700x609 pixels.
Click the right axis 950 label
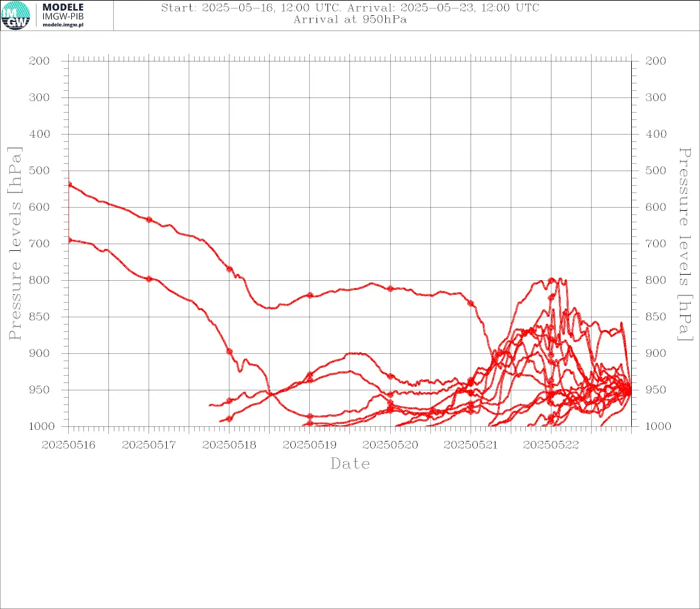pos(656,390)
